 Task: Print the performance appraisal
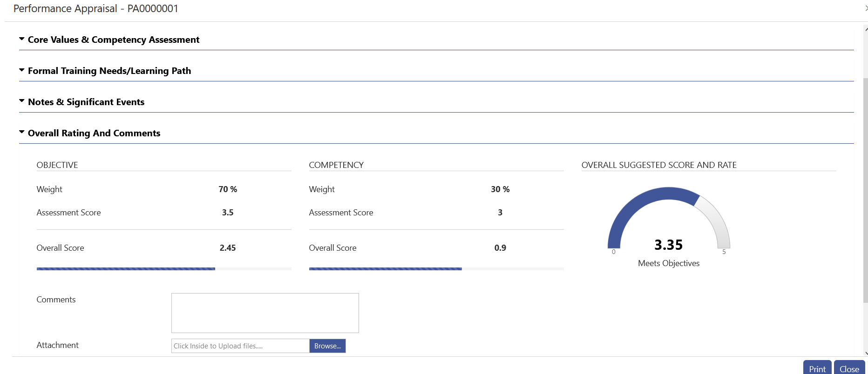817,368
